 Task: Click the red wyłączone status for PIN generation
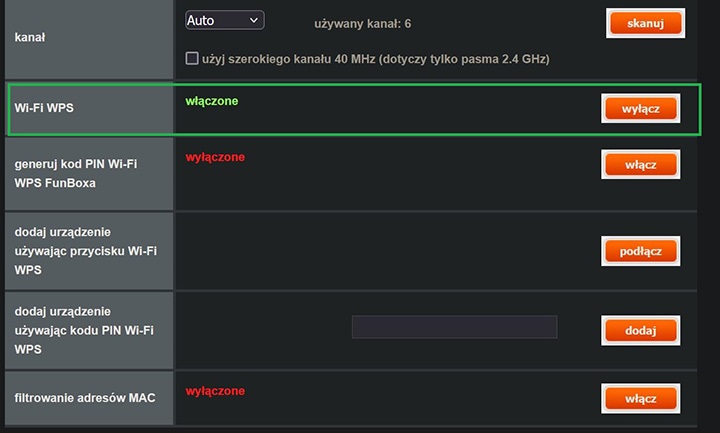(x=215, y=157)
